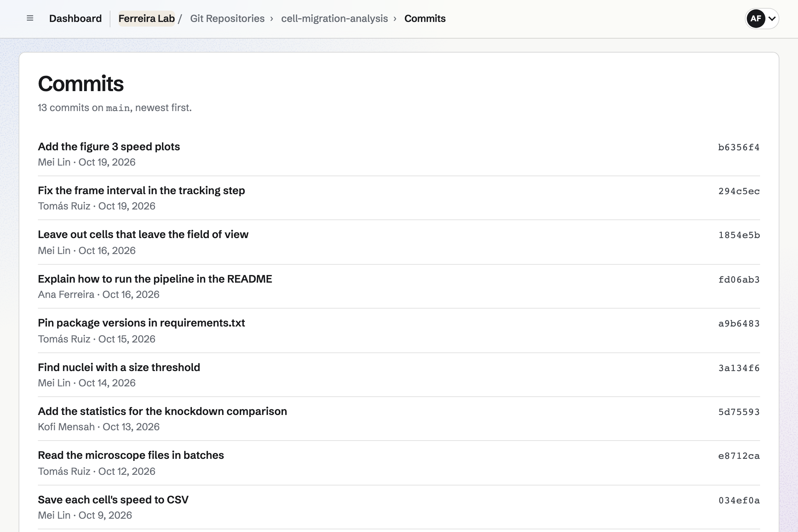Screen dimensions: 798x532
Task: Click commit hash a9b6483
Action: click(x=738, y=323)
